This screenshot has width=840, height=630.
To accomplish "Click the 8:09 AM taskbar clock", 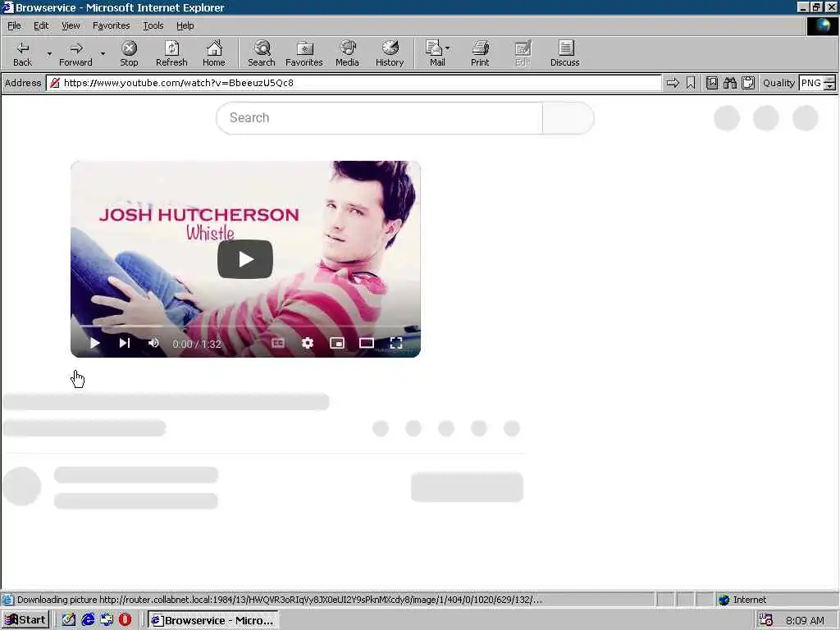I will tap(805, 620).
